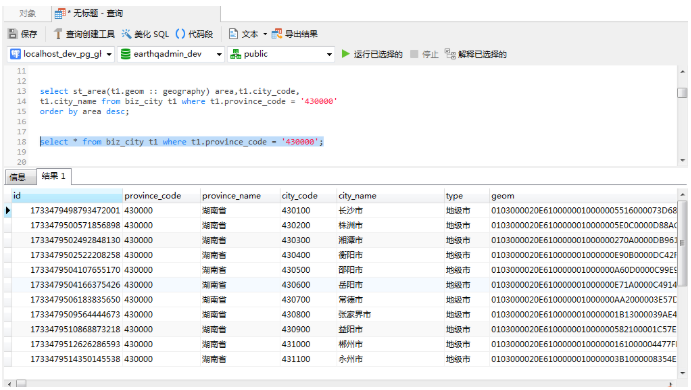Run selected query (运行已选择的)
Screen dimensions: 691x390
click(372, 54)
